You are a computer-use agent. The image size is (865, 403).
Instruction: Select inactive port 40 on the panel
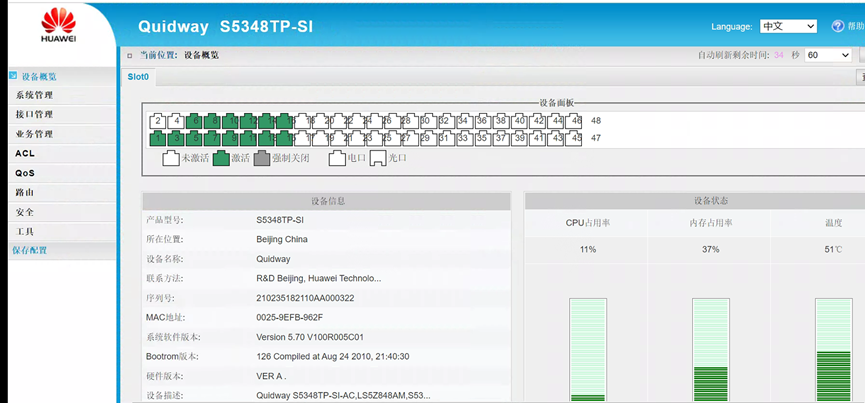tap(520, 121)
